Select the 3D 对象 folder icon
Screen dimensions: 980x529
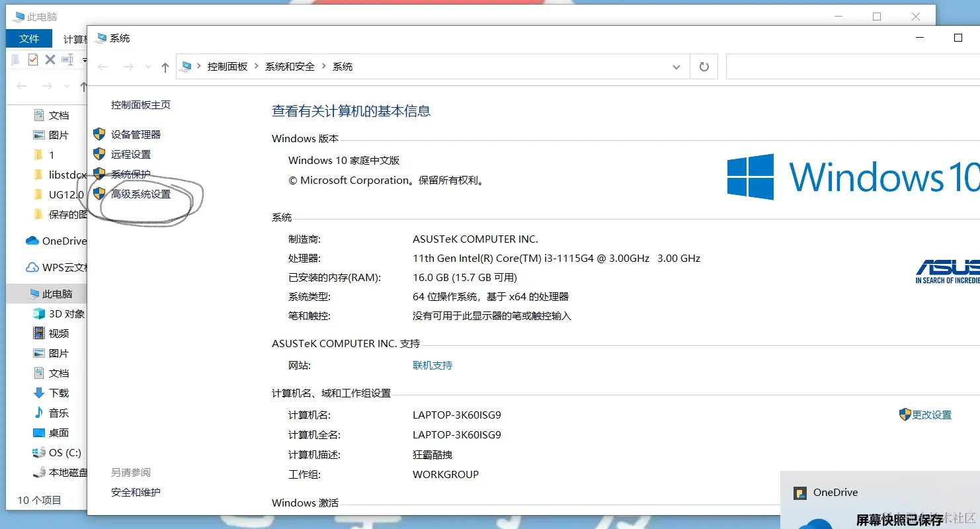pyautogui.click(x=39, y=313)
